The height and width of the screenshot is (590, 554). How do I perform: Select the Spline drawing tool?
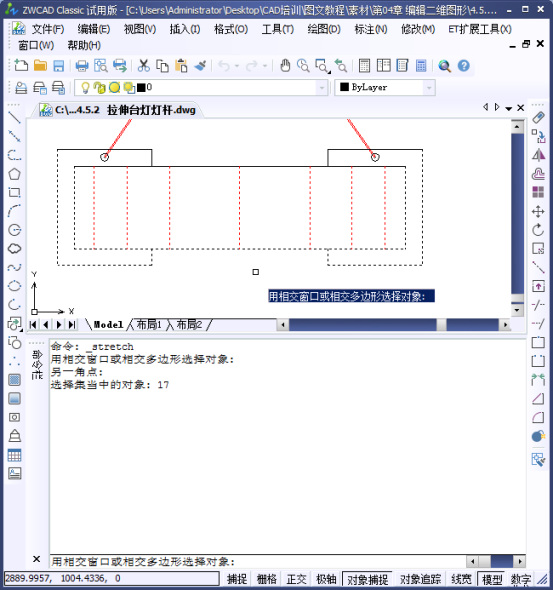click(14, 268)
